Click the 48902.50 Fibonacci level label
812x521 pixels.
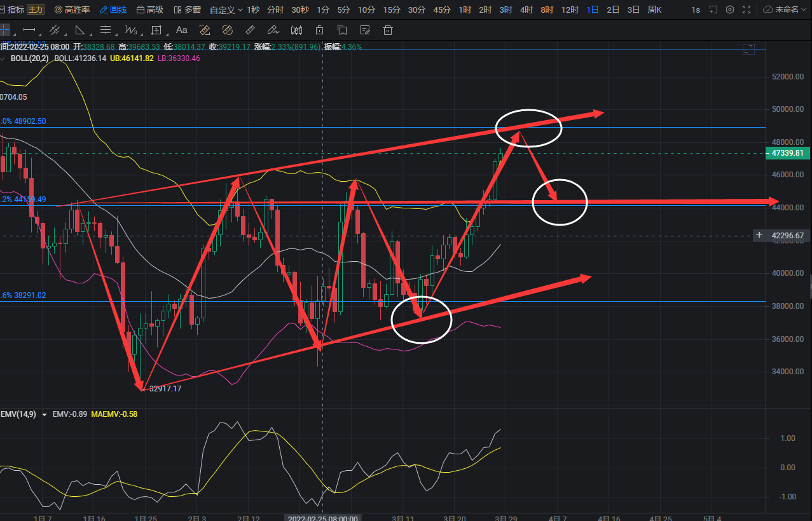pos(24,121)
